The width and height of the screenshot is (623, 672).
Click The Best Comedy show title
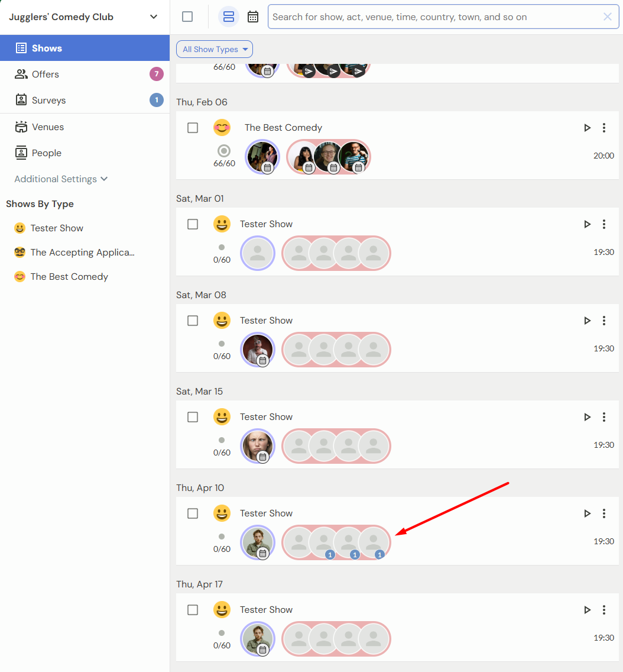click(x=283, y=128)
